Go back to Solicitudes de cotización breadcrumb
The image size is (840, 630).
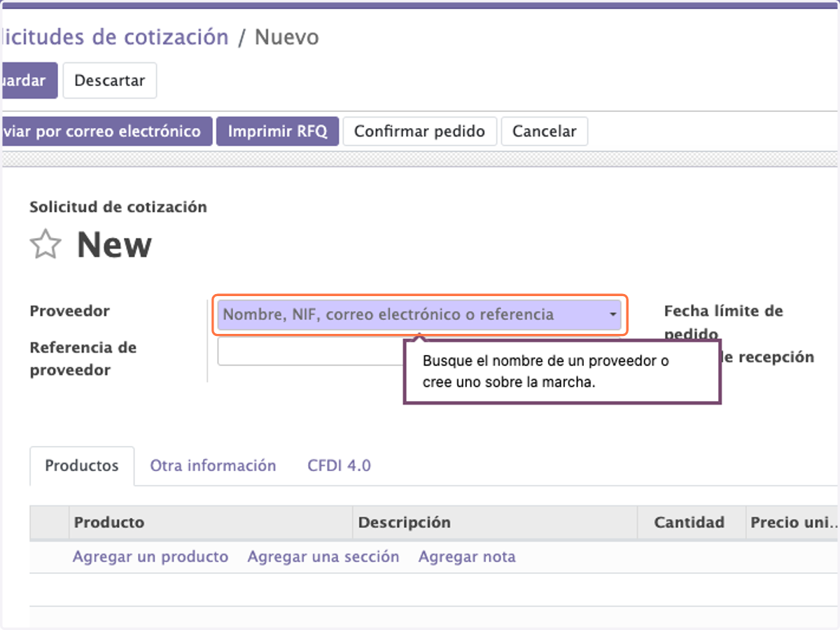pos(114,37)
